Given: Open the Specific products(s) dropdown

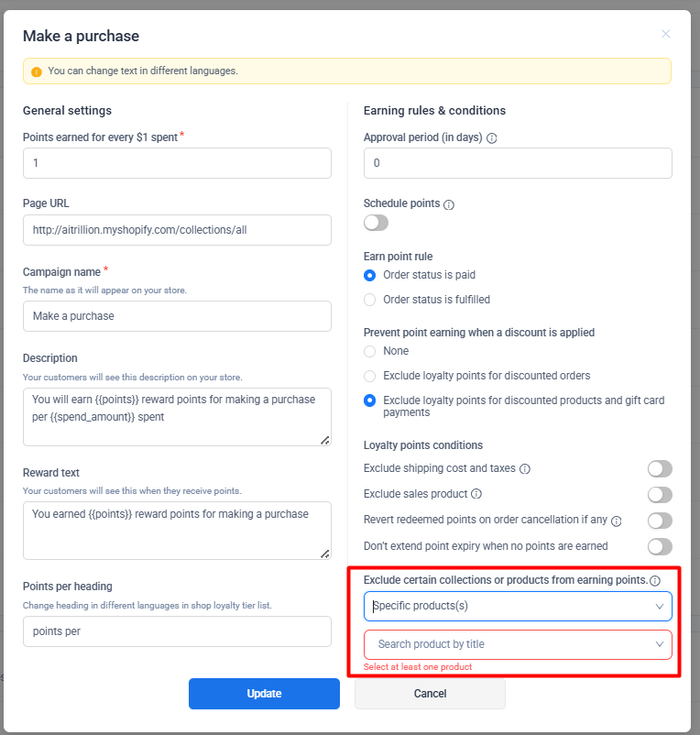Looking at the screenshot, I should [518, 606].
